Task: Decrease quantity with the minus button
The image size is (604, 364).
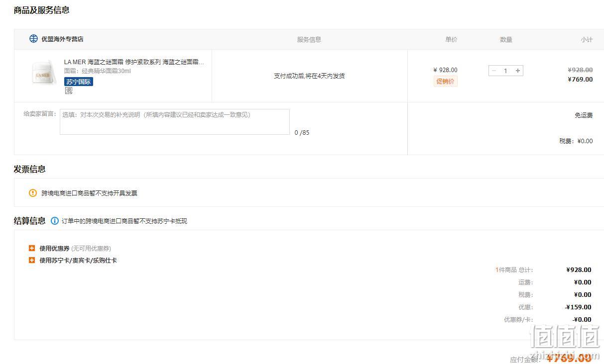Action: (x=494, y=71)
